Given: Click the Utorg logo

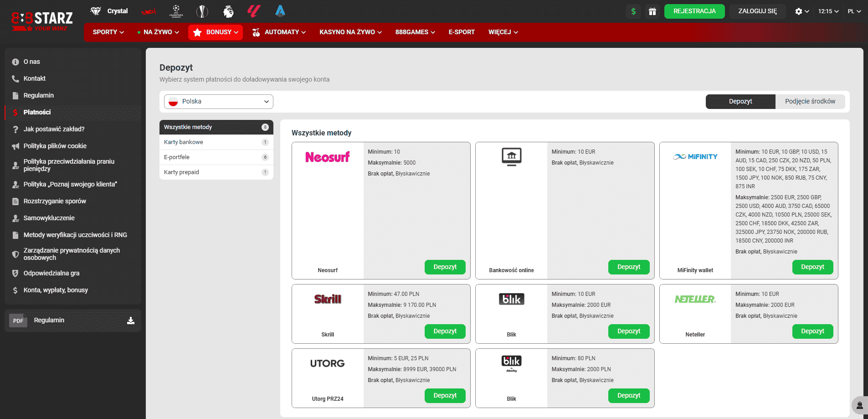Looking at the screenshot, I should 328,363.
